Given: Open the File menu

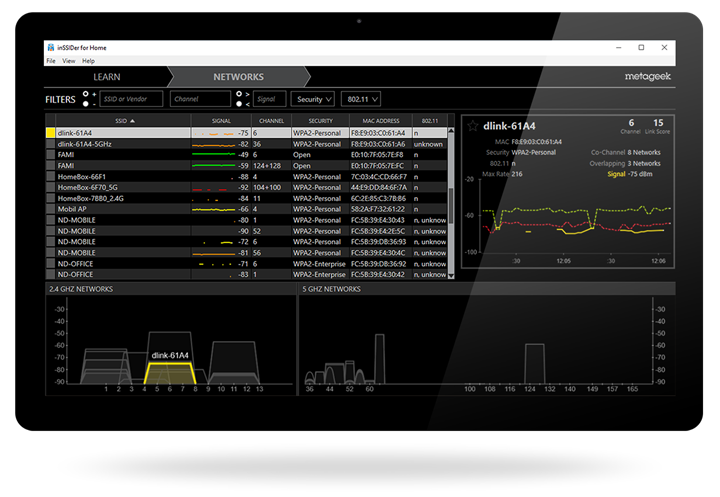Looking at the screenshot, I should coord(51,61).
